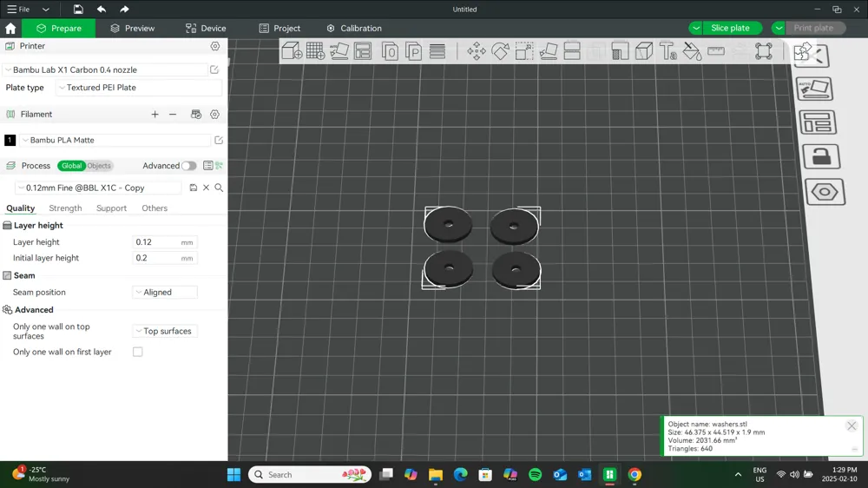
Task: Select the Cut tool
Action: (x=572, y=51)
